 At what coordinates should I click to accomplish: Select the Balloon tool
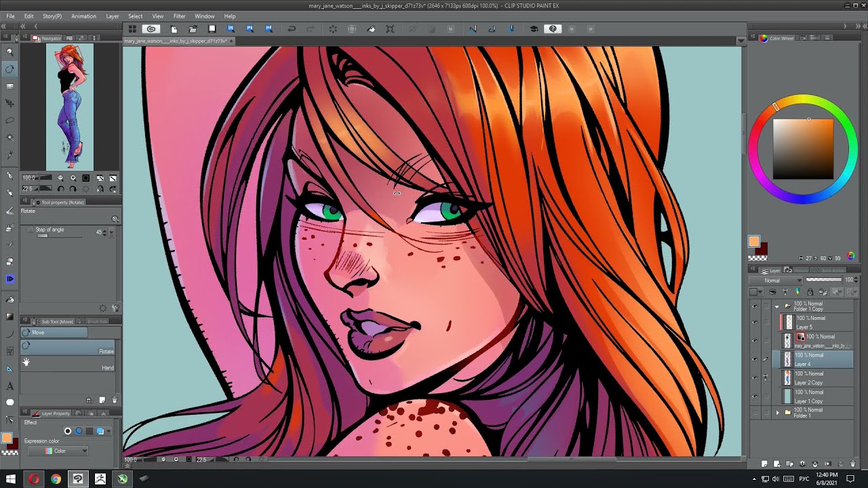[x=9, y=403]
